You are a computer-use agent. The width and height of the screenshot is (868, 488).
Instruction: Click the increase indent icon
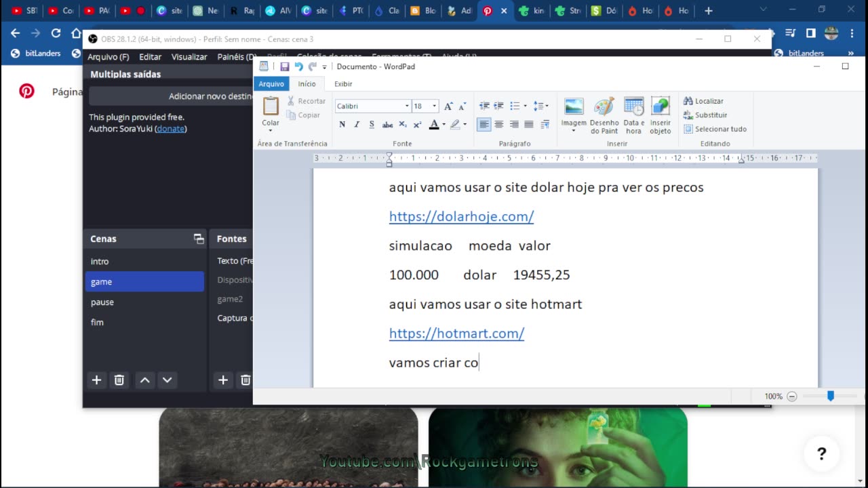pos(498,106)
